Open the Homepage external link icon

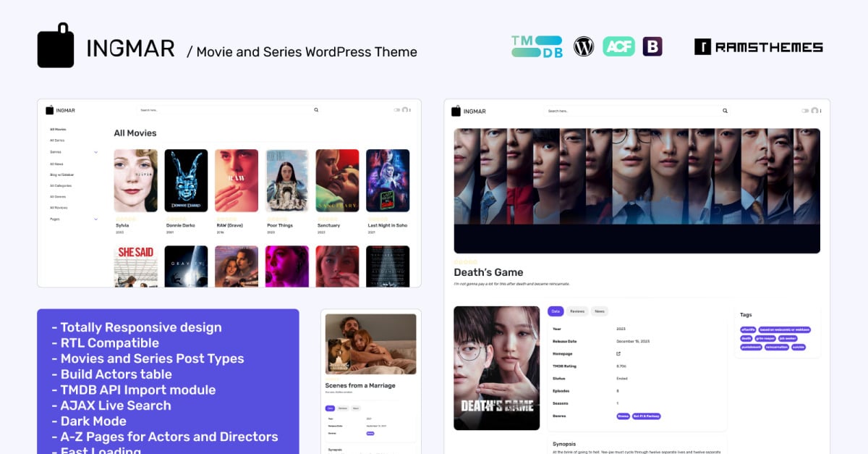[x=618, y=354]
